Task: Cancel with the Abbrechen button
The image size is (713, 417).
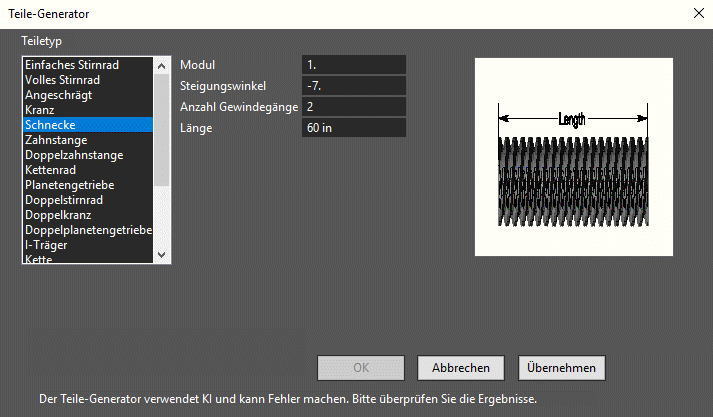Action: click(x=461, y=368)
